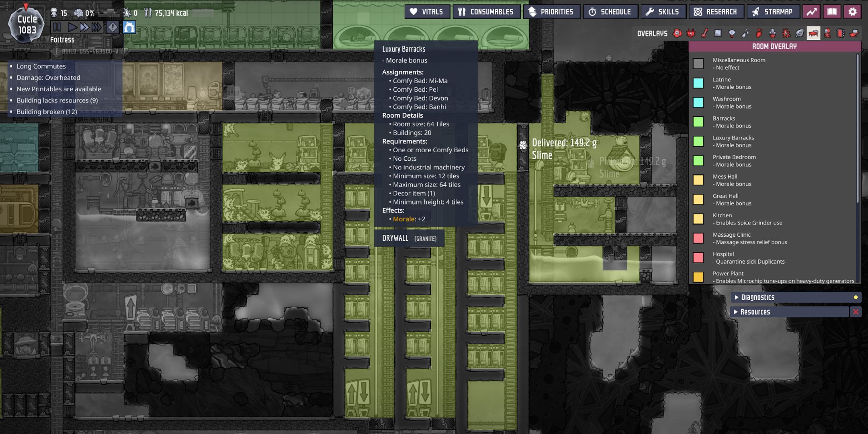Pause the game
Screen dimensions: 868x434
(57, 27)
